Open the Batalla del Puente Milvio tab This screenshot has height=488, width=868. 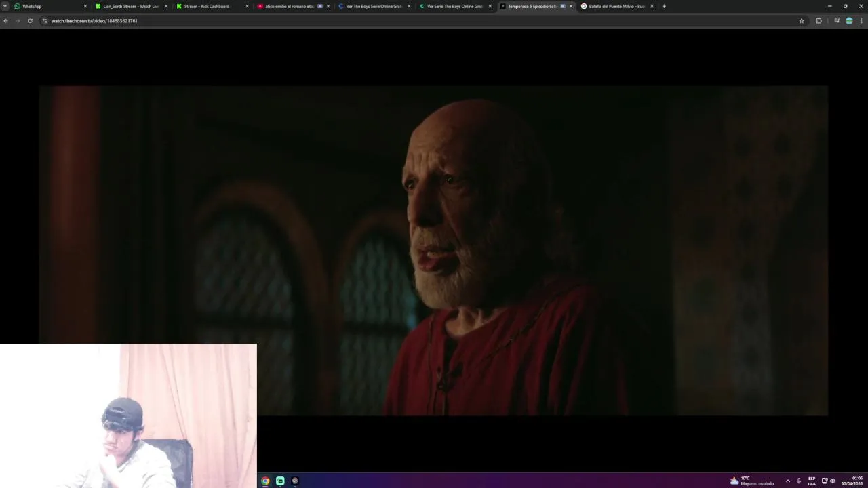pos(616,6)
